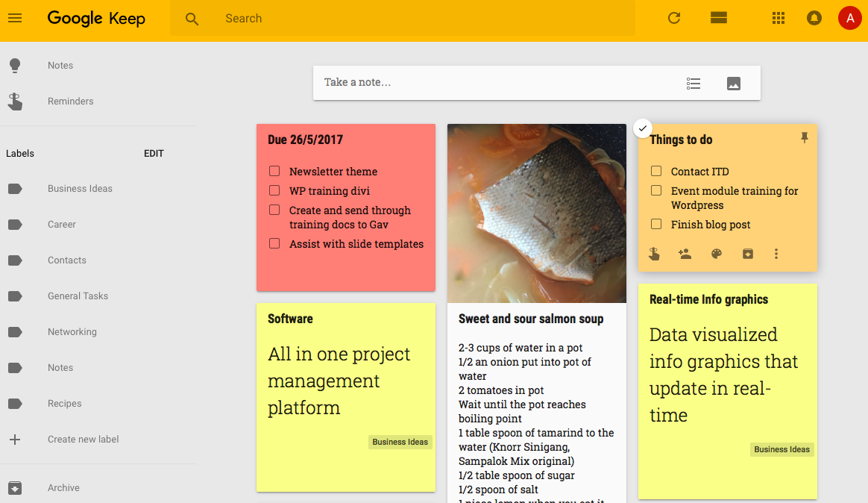Check Create and send training docs item
Screen dimensions: 868x503
pos(274,210)
